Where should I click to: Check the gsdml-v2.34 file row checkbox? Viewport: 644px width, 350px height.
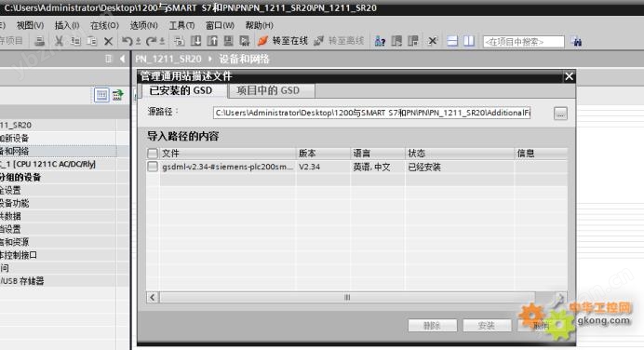(x=153, y=167)
